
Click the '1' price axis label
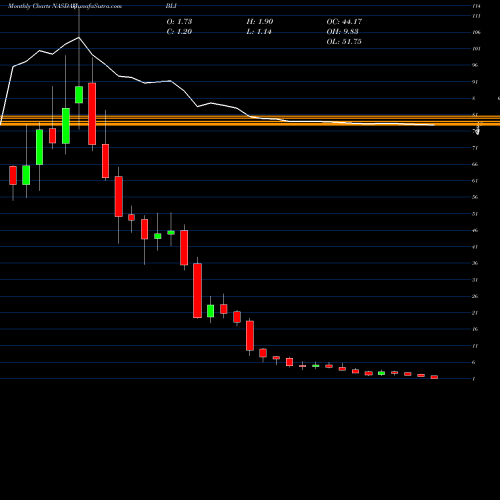click(x=474, y=379)
